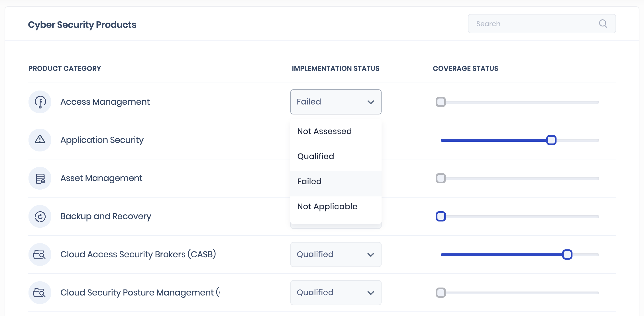The height and width of the screenshot is (316, 644).
Task: Select the Asset Management row label
Action: point(101,178)
